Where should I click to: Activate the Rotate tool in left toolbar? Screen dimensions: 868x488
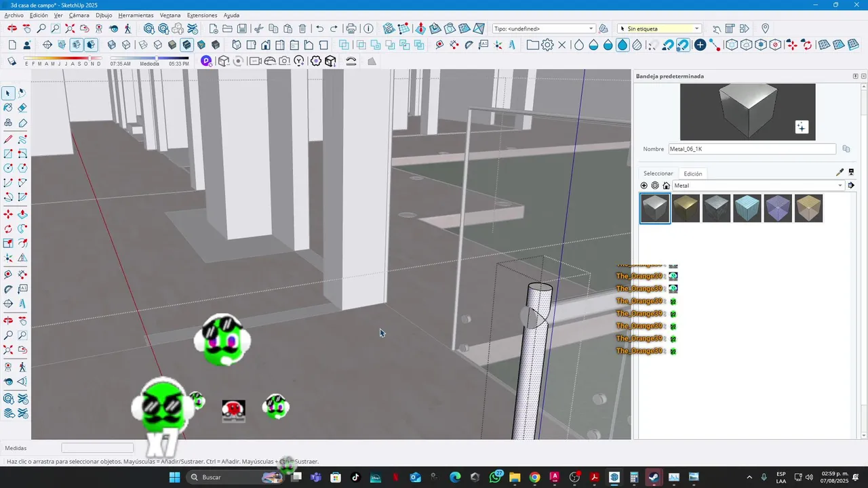click(8, 229)
